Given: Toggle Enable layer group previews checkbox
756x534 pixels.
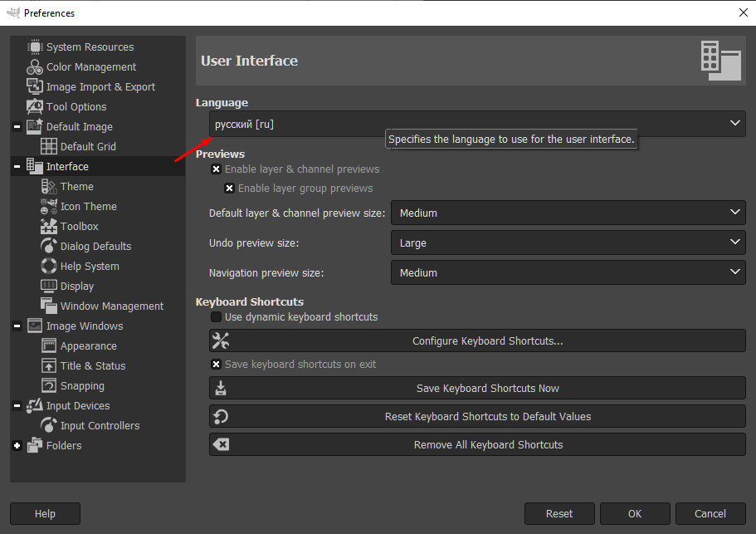Looking at the screenshot, I should [x=230, y=189].
